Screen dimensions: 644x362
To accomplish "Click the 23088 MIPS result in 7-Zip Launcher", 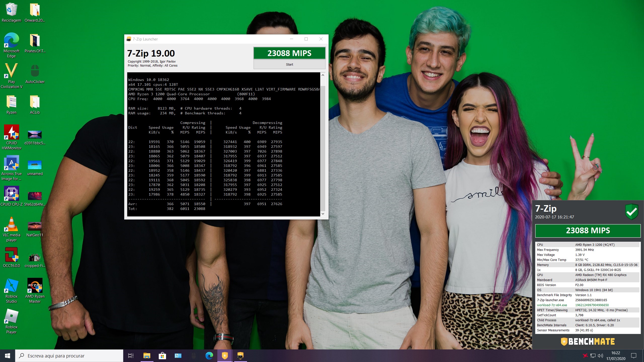I will coord(289,53).
